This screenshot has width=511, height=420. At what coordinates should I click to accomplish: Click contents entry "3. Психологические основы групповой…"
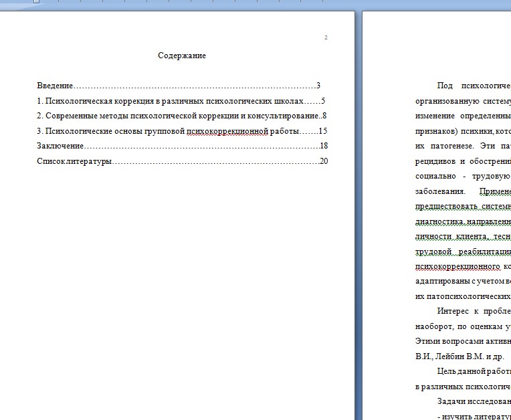(182, 131)
